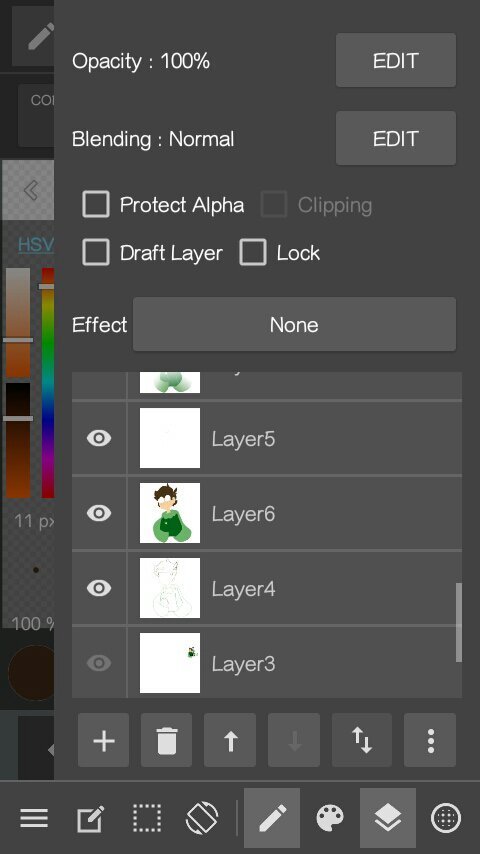The width and height of the screenshot is (480, 854).
Task: Select the rectangular selection tool icon
Action: coord(147,818)
